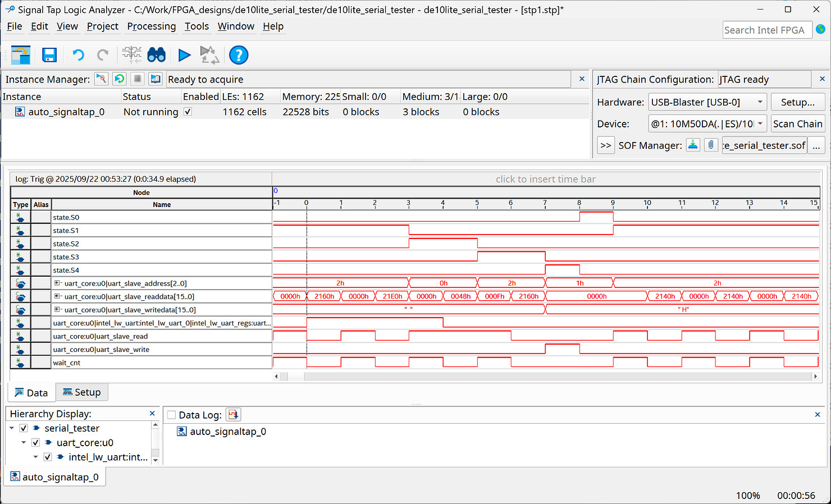Open the Hardware USB-Blaster dropdown
Viewport: 831px width, 504px height.
[707, 102]
